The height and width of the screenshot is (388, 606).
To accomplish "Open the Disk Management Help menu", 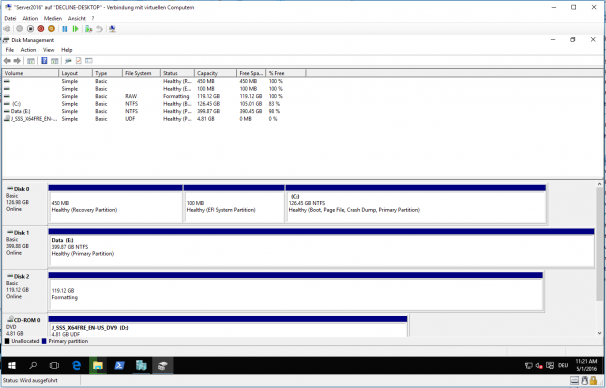I will click(66, 50).
